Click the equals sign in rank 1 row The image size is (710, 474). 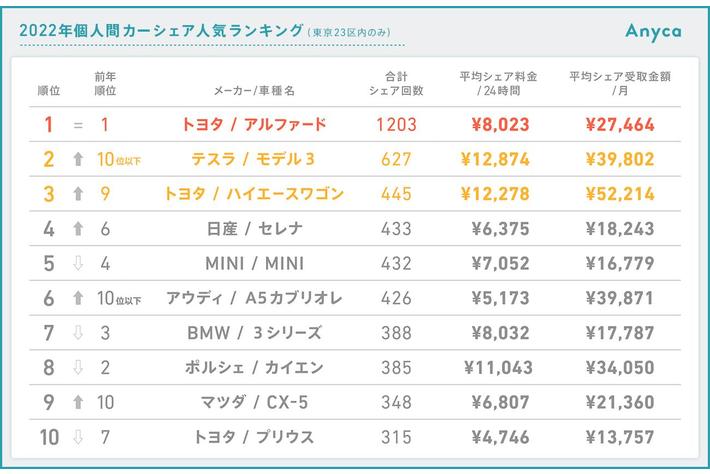coord(78,126)
